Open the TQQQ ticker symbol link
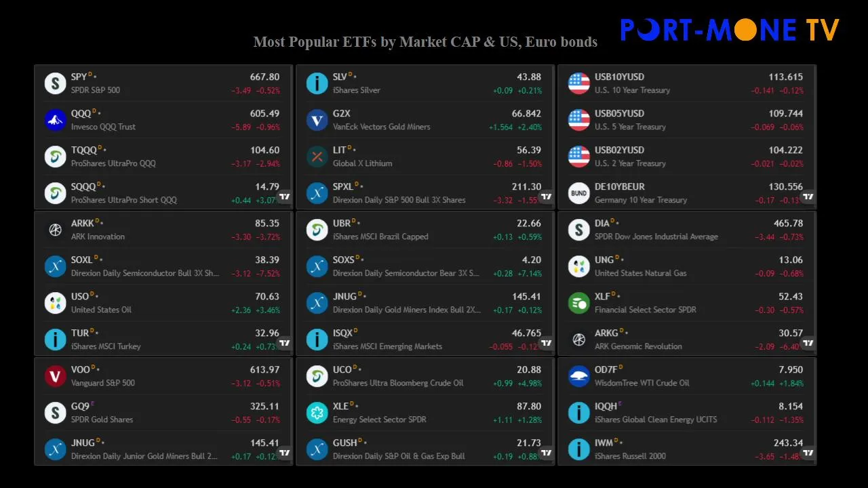This screenshot has height=488, width=868. 84,150
